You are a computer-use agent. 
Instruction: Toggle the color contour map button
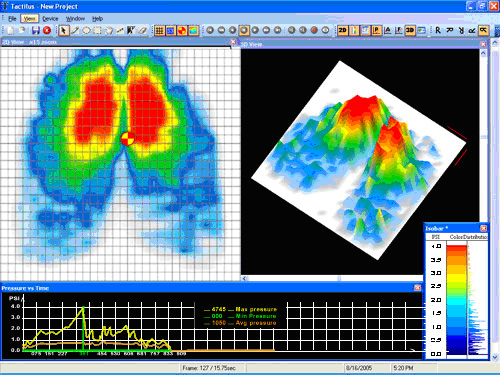[193, 31]
